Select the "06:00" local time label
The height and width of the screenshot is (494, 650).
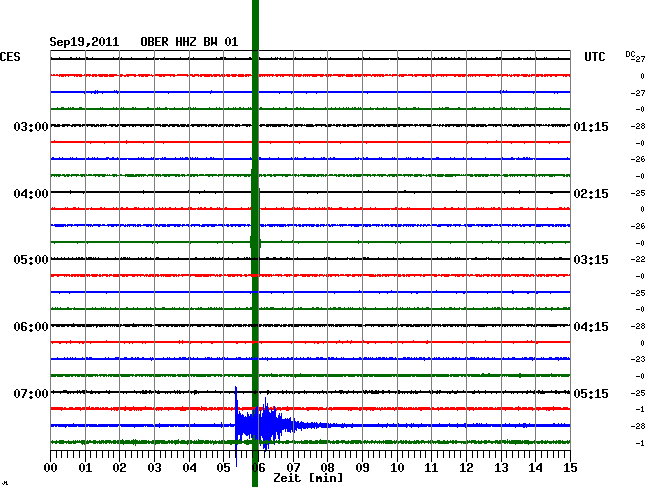click(31, 327)
